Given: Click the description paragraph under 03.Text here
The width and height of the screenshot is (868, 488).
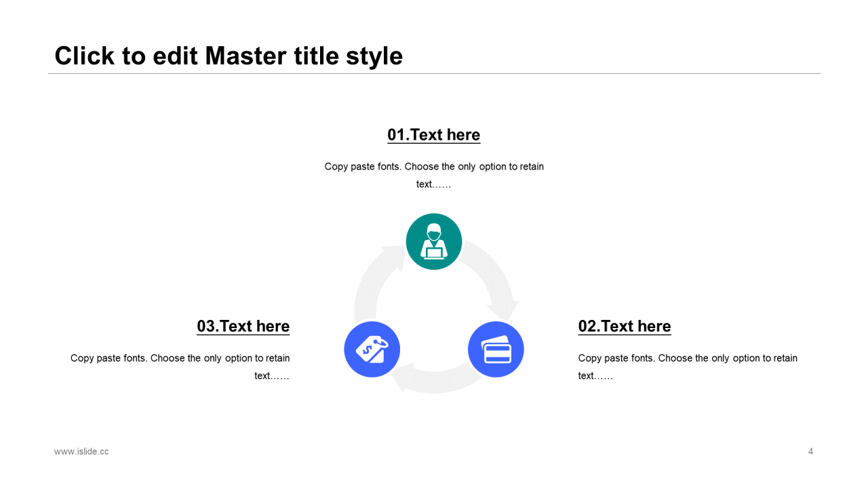Looking at the screenshot, I should coord(180,367).
